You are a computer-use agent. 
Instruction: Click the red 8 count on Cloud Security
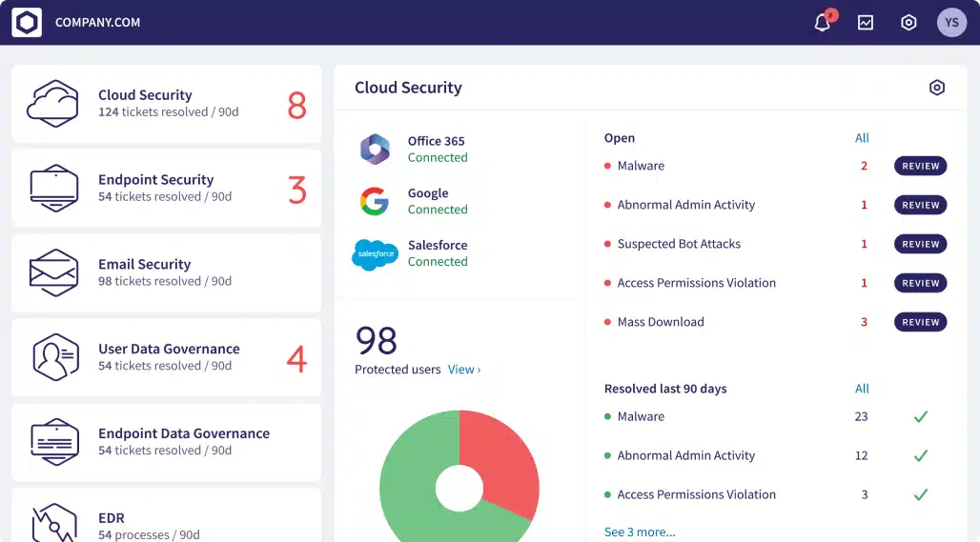296,105
